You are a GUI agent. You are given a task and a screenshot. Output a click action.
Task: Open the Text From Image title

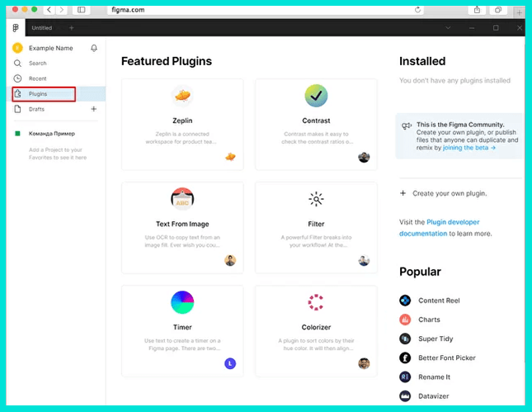click(x=182, y=224)
